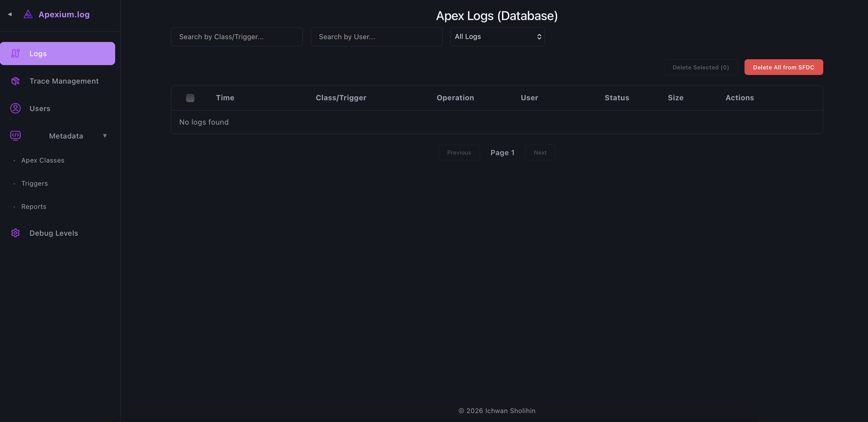This screenshot has width=868, height=422.
Task: Open the All Logs filter dropdown
Action: 497,36
